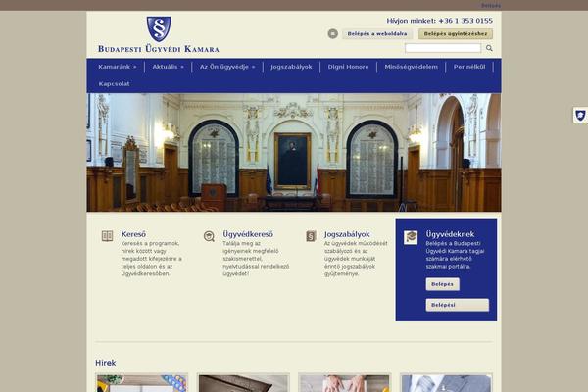Viewport: 588px width, 392px height.
Task: Expand the Aktuális menu
Action: tap(168, 67)
